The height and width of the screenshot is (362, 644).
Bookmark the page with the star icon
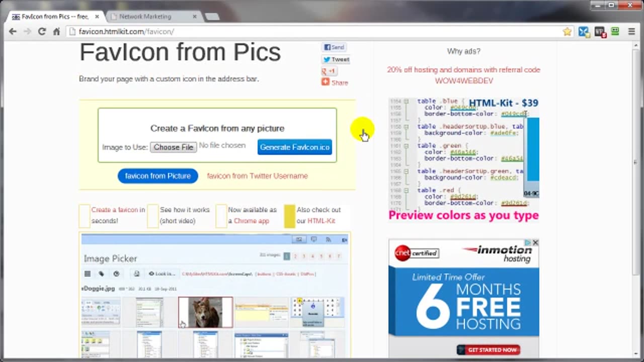point(567,32)
